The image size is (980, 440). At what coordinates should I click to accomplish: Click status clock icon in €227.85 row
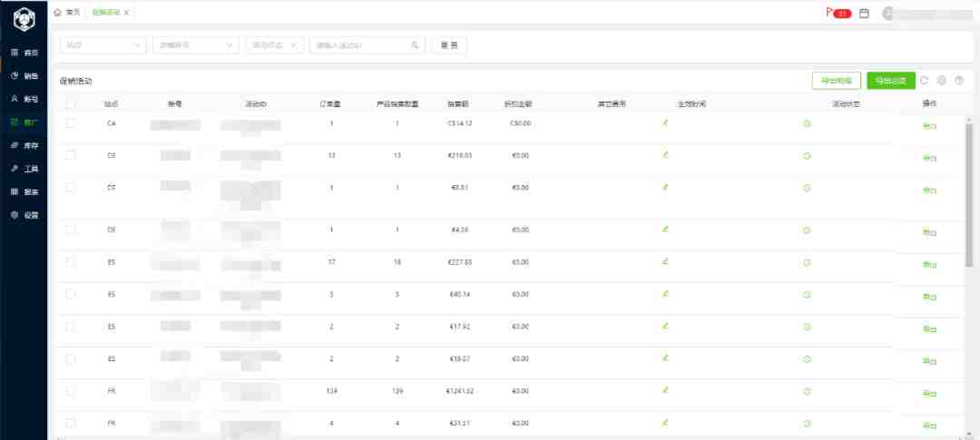(x=807, y=262)
